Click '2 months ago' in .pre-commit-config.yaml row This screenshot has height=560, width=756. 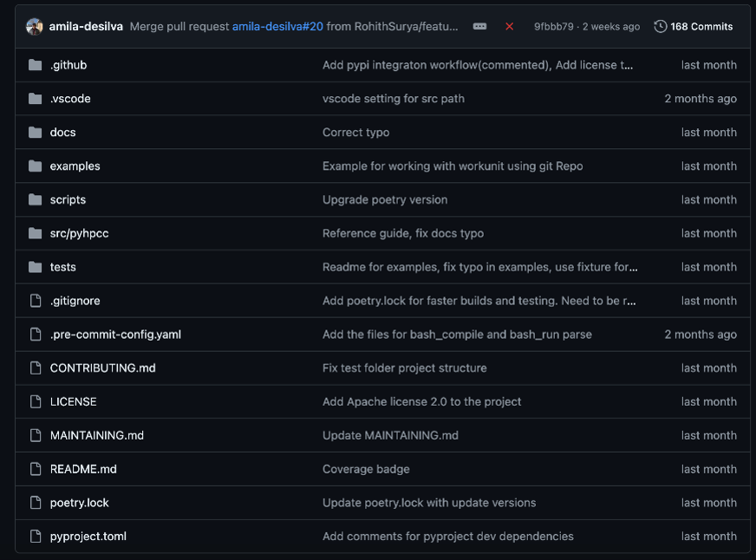pyautogui.click(x=701, y=335)
